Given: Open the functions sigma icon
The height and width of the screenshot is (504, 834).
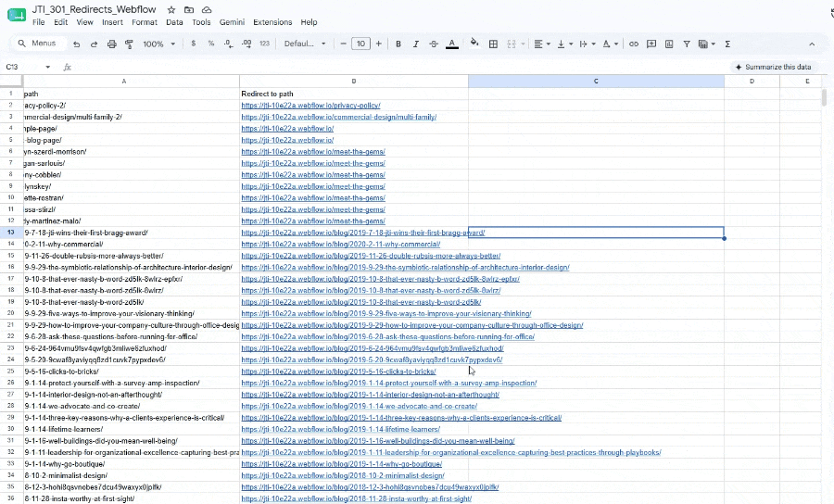Looking at the screenshot, I should click(727, 44).
